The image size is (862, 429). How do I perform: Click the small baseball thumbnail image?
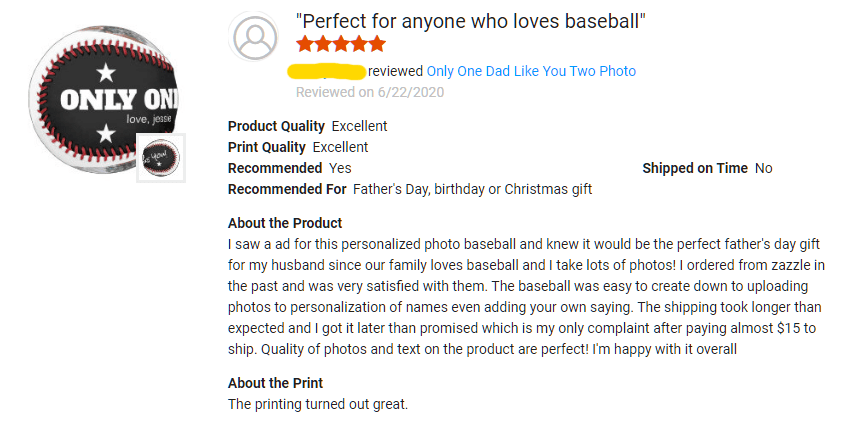pyautogui.click(x=160, y=157)
